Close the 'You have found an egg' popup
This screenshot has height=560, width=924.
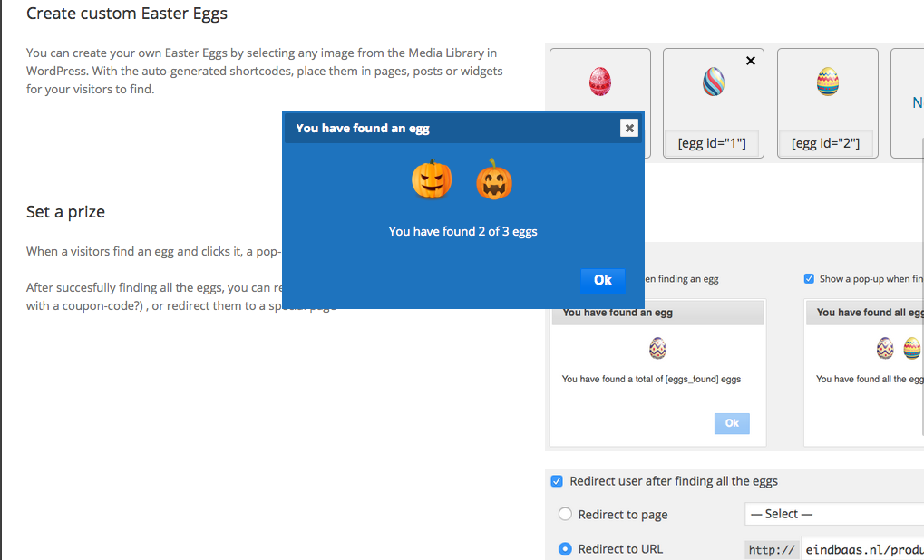click(x=628, y=128)
